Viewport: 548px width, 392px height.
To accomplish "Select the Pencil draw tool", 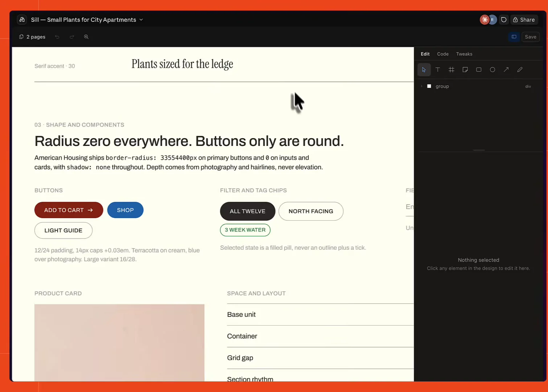I will click(x=520, y=70).
